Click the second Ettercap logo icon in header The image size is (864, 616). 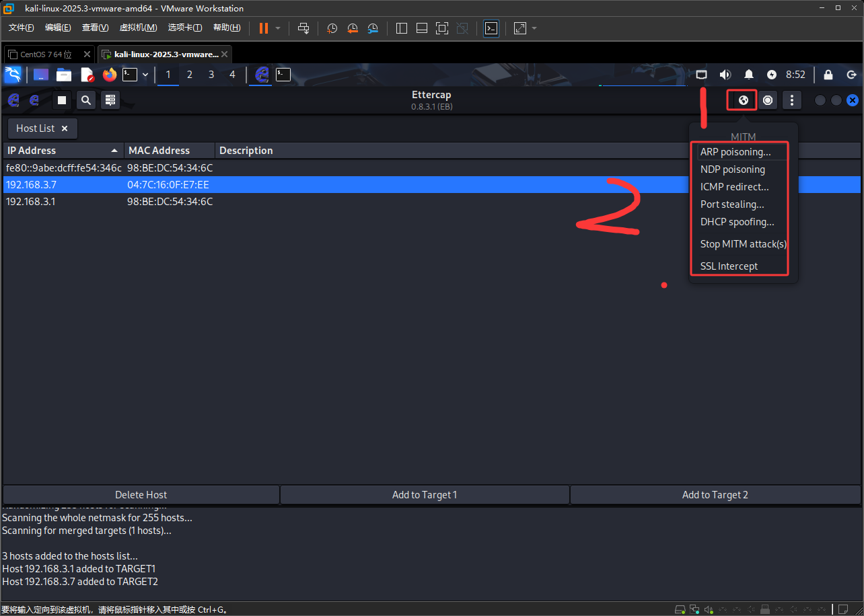34,100
